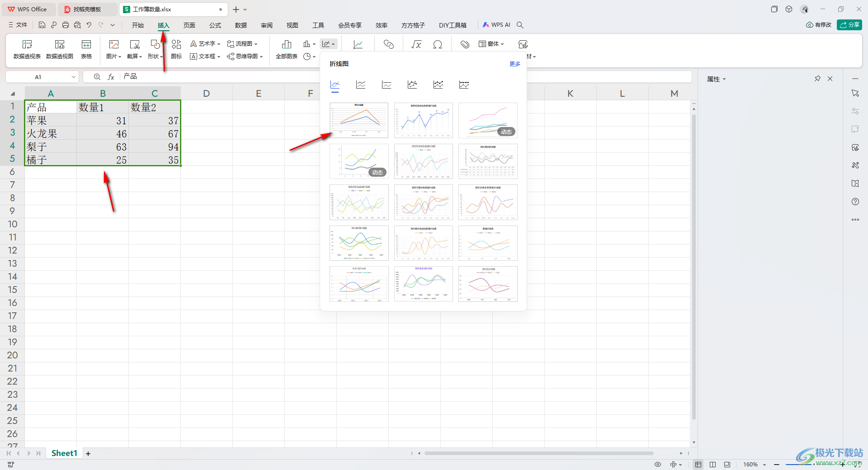Click the zoom slider handle in status bar
The width and height of the screenshot is (868, 470).
(x=815, y=465)
